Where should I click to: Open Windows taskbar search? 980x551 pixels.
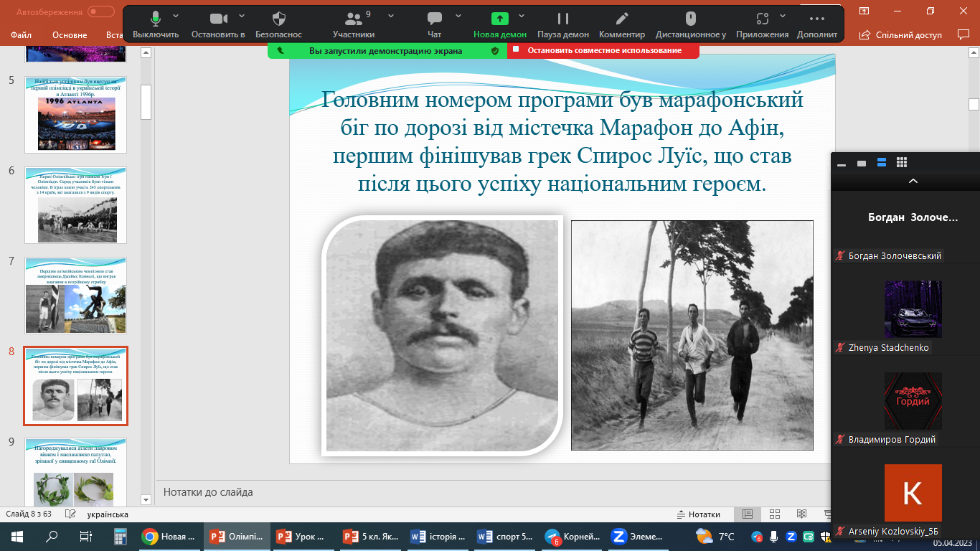click(52, 536)
